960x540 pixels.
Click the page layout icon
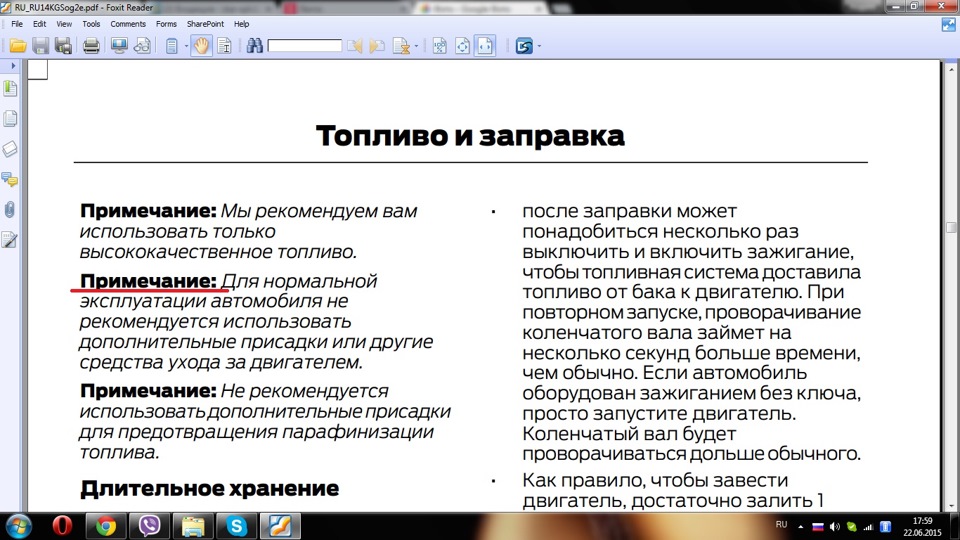[x=171, y=46]
